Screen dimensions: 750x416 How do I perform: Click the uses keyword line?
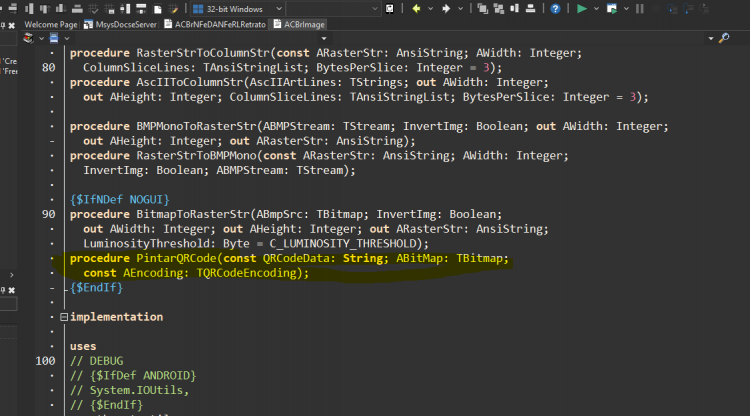tap(83, 346)
